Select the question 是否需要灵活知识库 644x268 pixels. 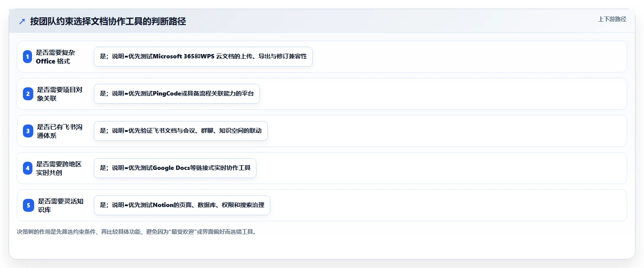tap(61, 205)
